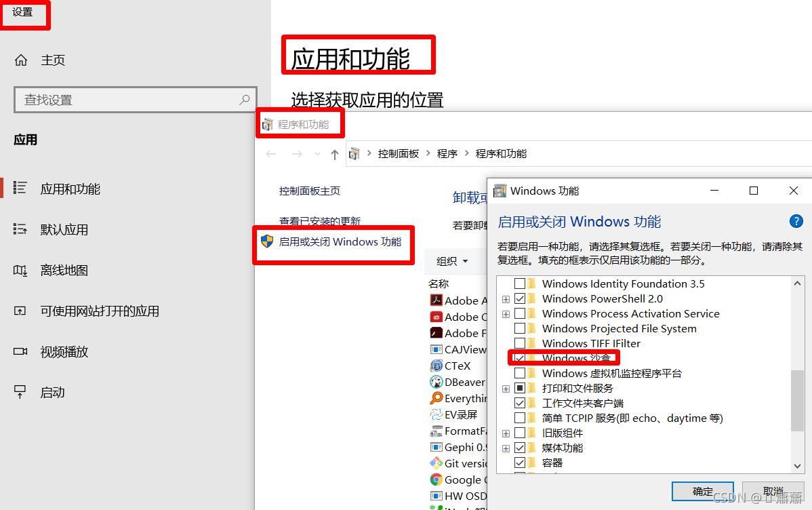Focus the 查找设置 search field
Viewport: 812px width, 510px height.
coord(135,100)
